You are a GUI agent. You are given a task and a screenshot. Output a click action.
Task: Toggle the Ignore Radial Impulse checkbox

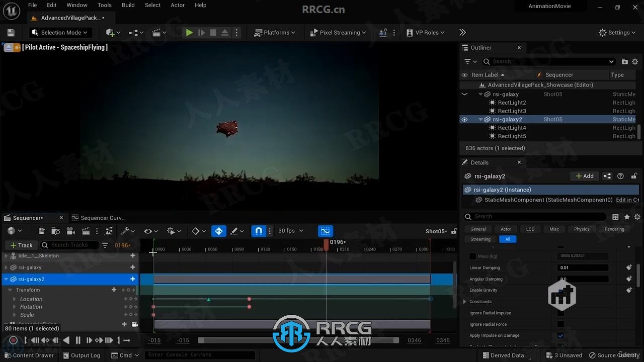pos(560,313)
